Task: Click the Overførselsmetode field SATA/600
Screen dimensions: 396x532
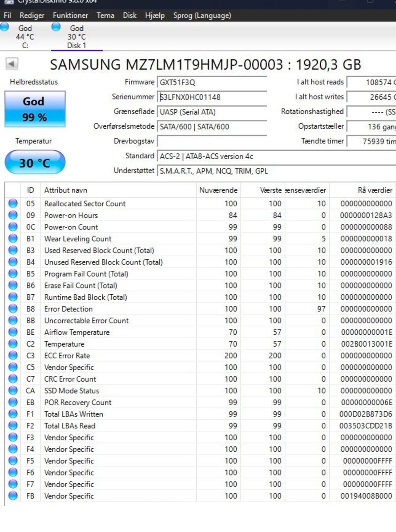Action: coord(212,127)
